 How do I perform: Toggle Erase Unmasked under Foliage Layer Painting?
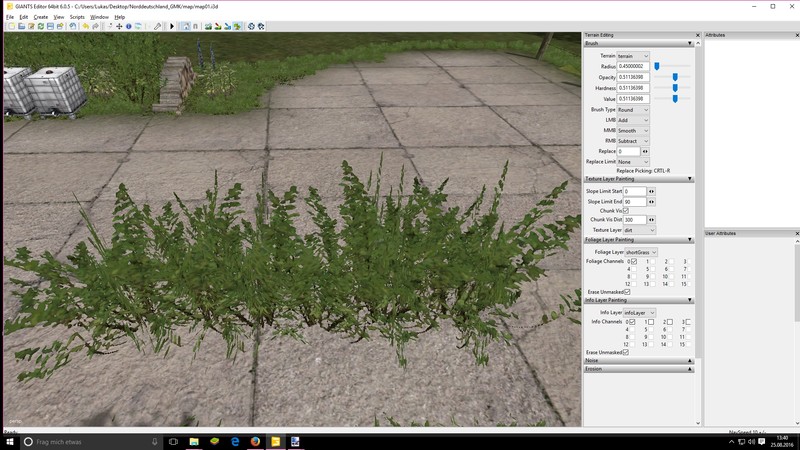(x=626, y=292)
